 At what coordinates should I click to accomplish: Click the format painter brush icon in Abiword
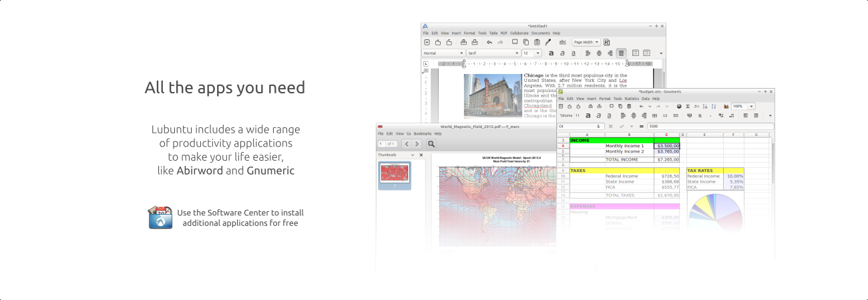[x=548, y=42]
